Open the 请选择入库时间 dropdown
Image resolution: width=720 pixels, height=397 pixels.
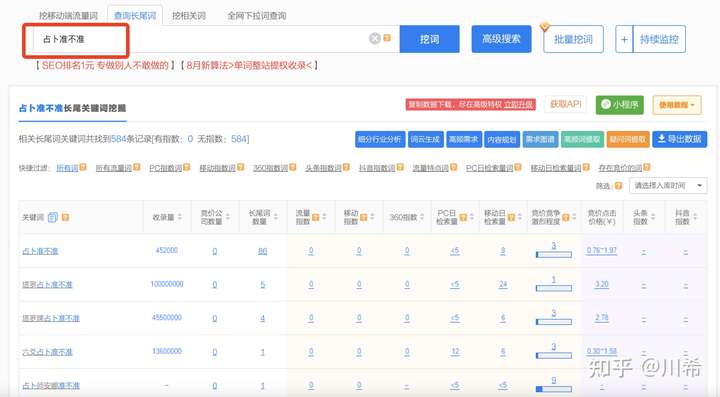[x=668, y=186]
